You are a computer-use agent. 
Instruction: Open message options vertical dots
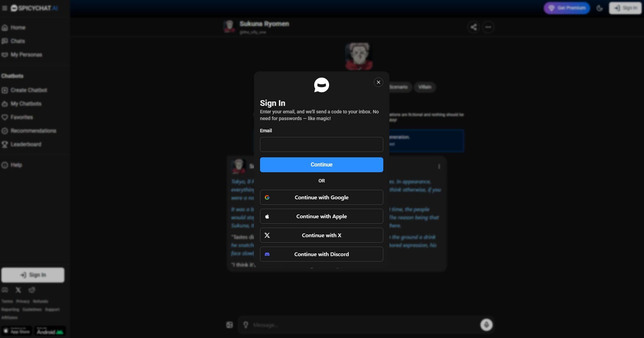point(439,166)
